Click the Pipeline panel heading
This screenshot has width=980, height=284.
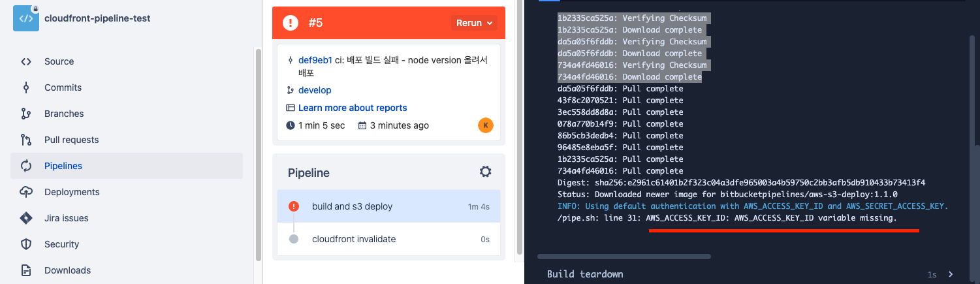tap(308, 173)
